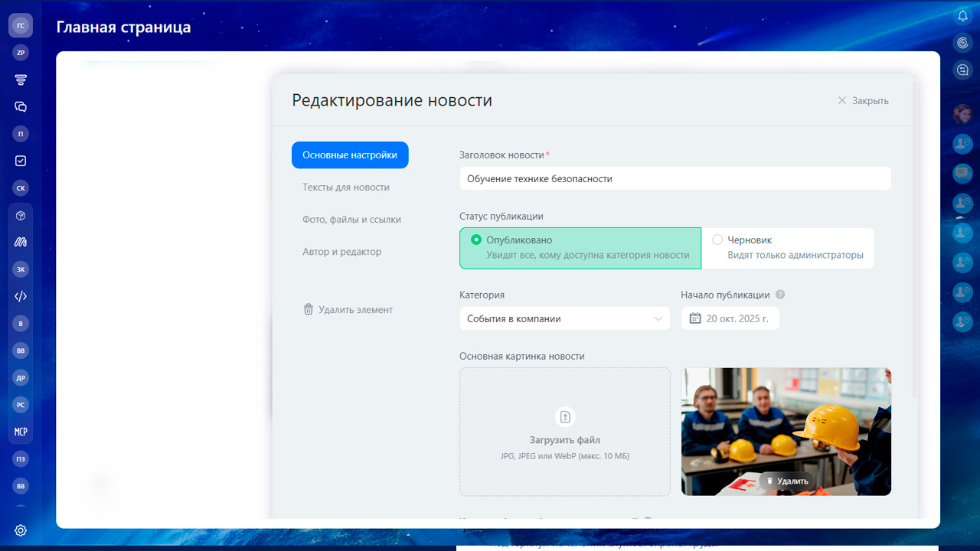The width and height of the screenshot is (980, 551).
Task: Select the Черновик publication status
Action: pos(788,248)
